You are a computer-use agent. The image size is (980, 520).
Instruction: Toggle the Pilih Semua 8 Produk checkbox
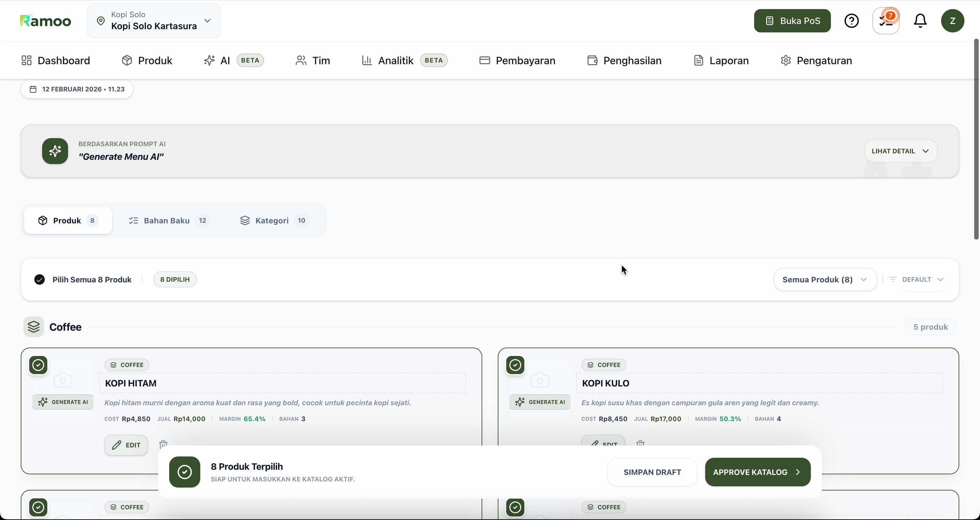pyautogui.click(x=40, y=279)
